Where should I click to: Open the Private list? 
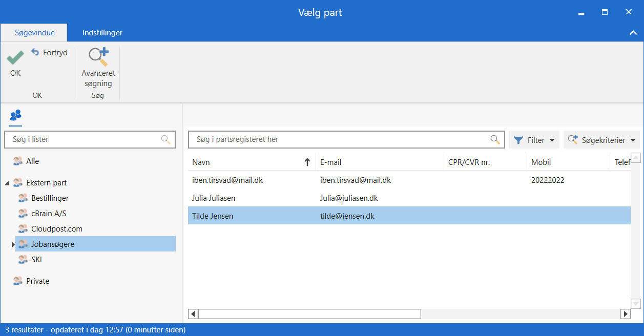click(x=37, y=281)
